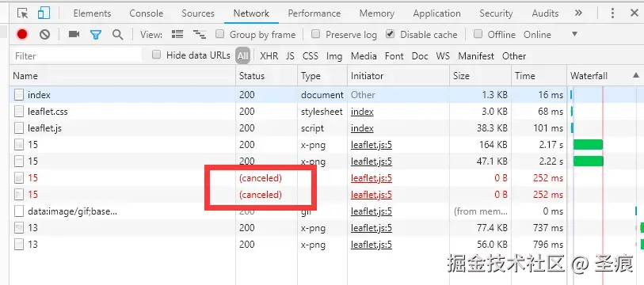Image resolution: width=644 pixels, height=285 pixels.
Task: Select the Network tab
Action: [251, 13]
